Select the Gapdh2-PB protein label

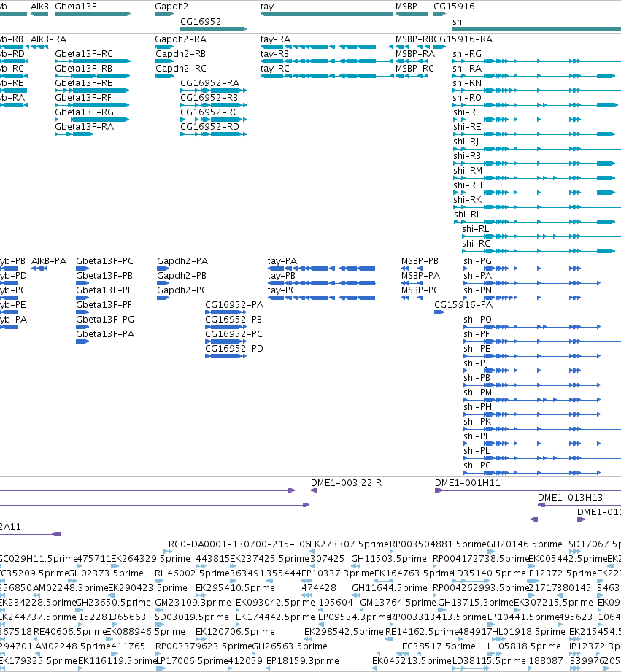point(182,276)
